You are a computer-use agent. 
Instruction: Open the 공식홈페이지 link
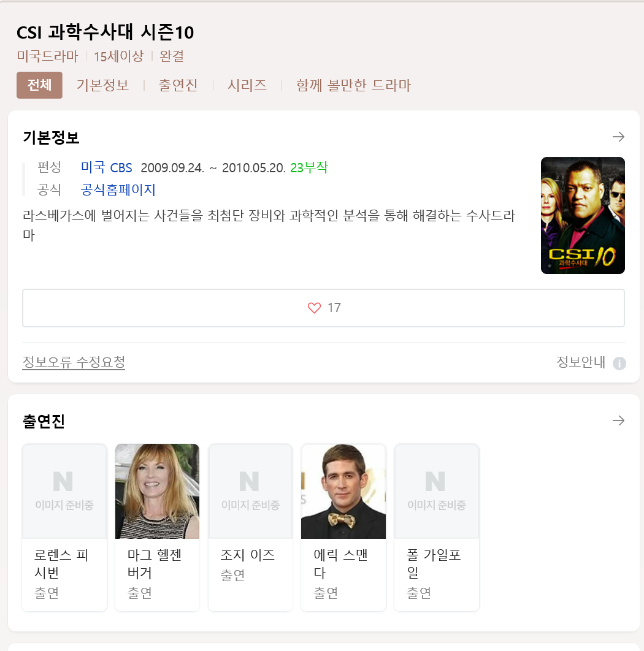coord(118,190)
